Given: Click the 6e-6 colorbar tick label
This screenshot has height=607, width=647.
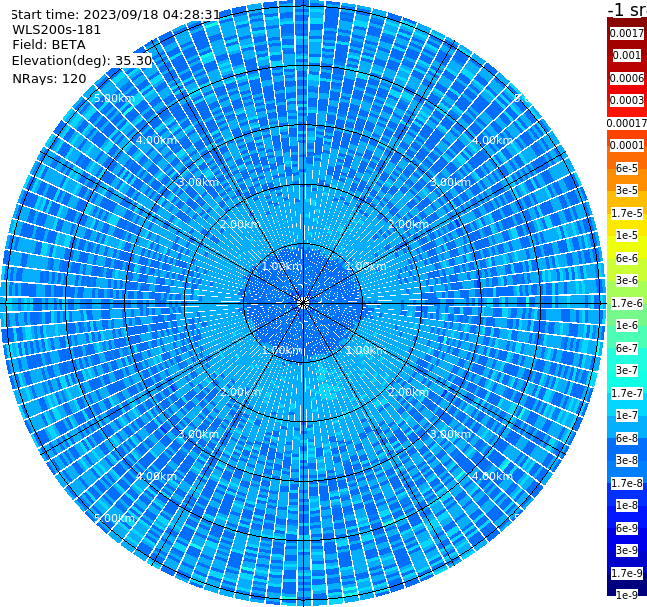Looking at the screenshot, I should pos(627,258).
